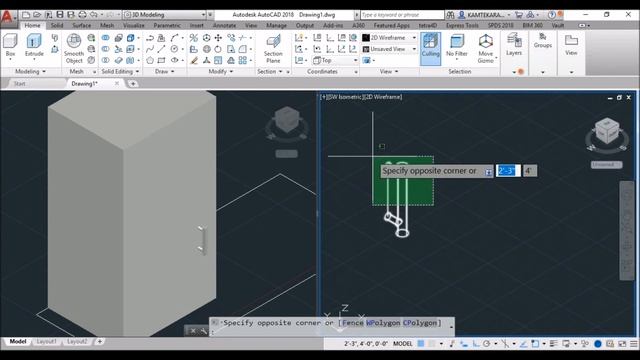Open the Visualize ribbon tab

[134, 25]
